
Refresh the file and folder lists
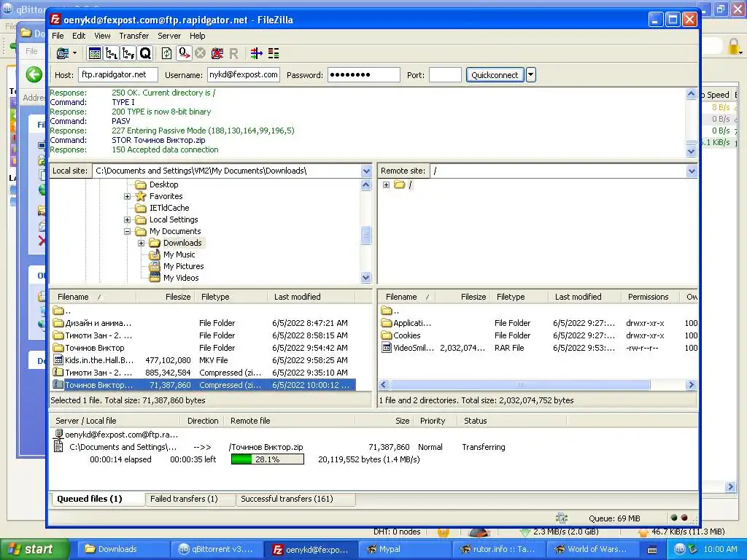point(167,53)
